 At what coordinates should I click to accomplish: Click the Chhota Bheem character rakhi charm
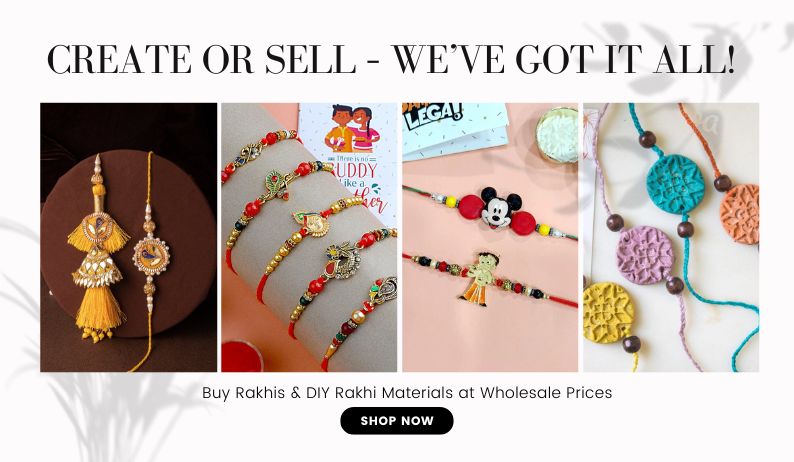476,278
